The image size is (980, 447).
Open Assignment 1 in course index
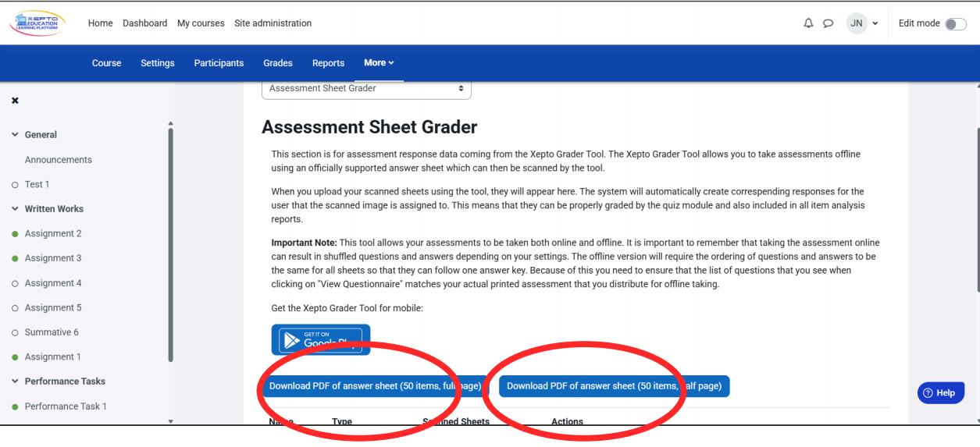point(53,357)
